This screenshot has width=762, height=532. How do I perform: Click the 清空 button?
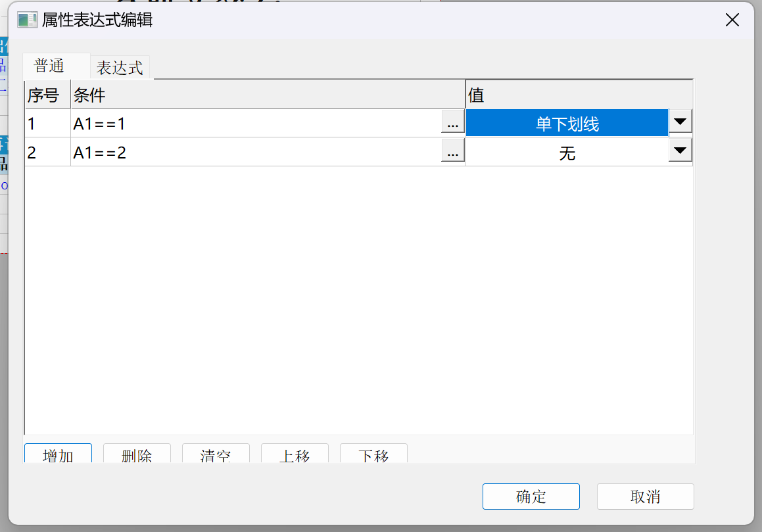pos(216,454)
